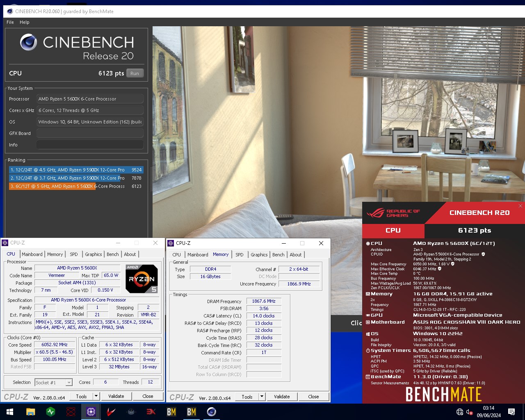Open Bench tab in left CPU-Z

pos(113,254)
